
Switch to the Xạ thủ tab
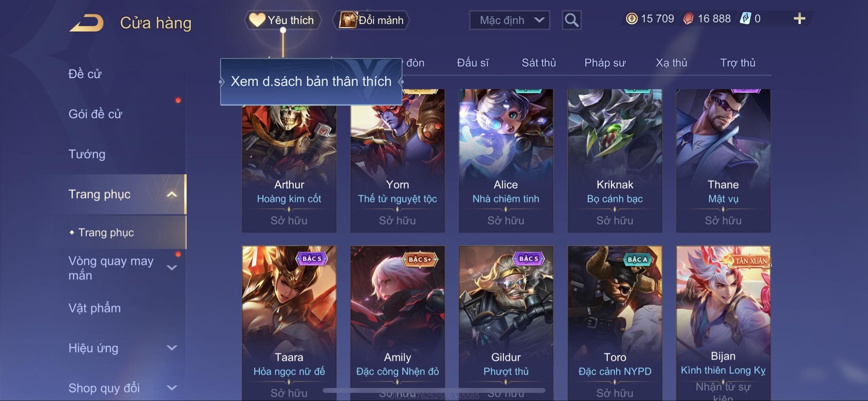click(x=671, y=63)
